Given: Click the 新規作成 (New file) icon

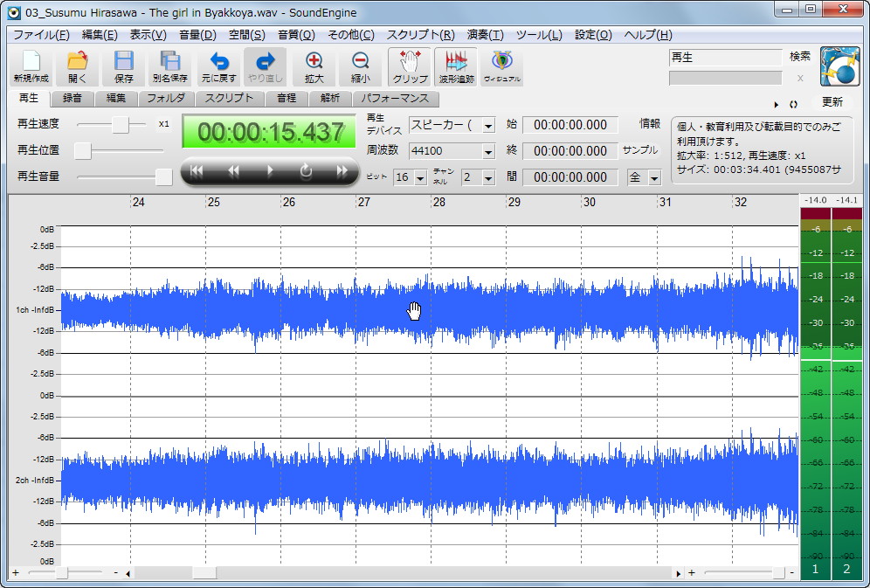Looking at the screenshot, I should [31, 66].
